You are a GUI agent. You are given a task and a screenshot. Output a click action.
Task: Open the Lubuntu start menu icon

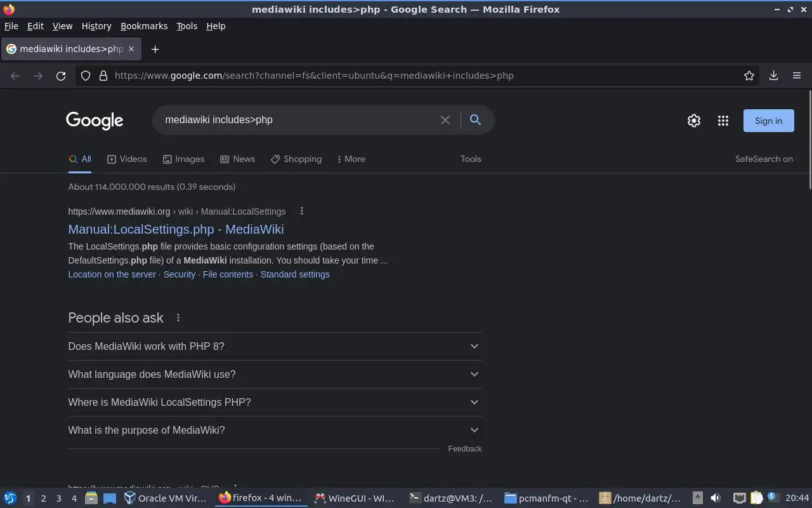pos(10,498)
